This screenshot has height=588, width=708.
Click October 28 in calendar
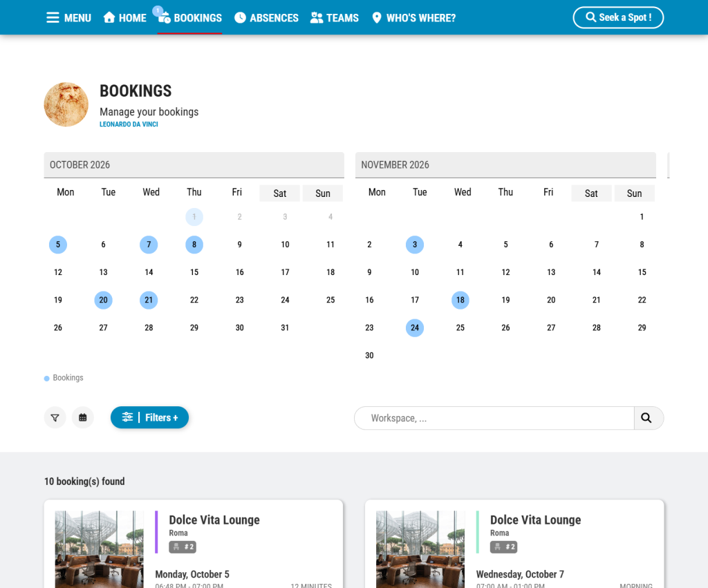(149, 328)
